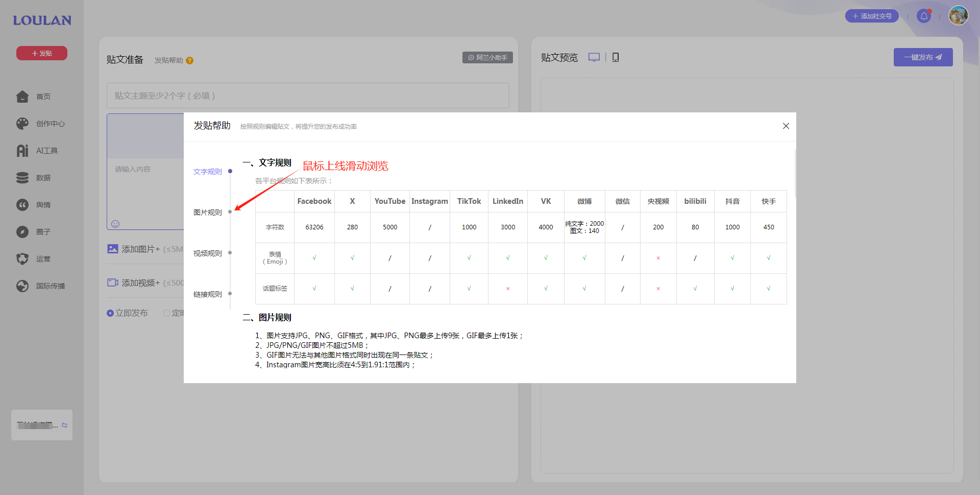Click the 央视频 column header

pos(658,201)
